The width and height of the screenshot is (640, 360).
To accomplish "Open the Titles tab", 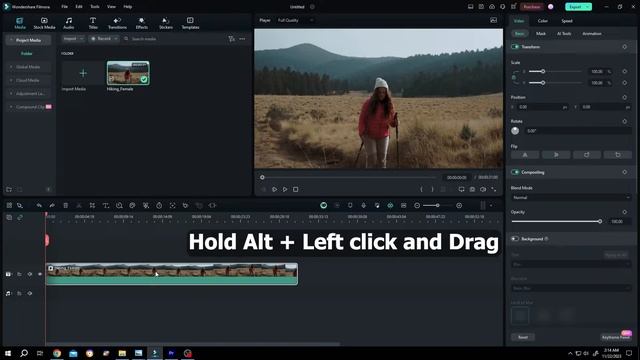I will click(x=93, y=23).
